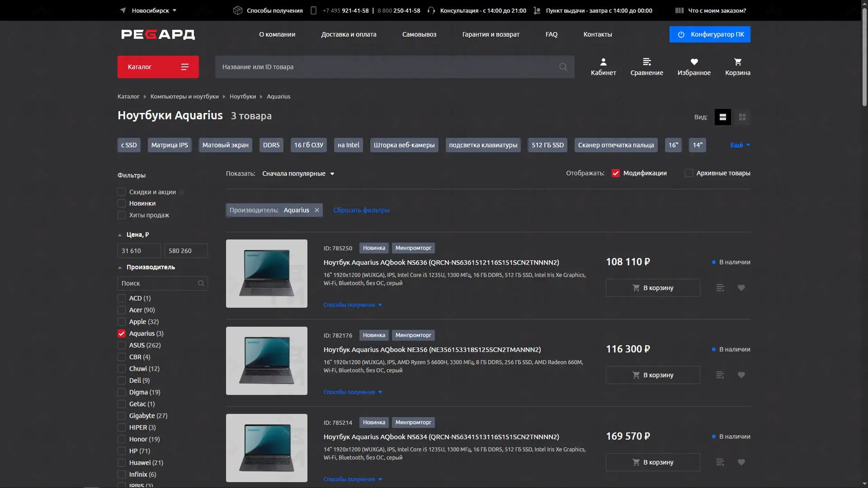Check the Acer manufacturer checkbox

pyautogui.click(x=121, y=310)
